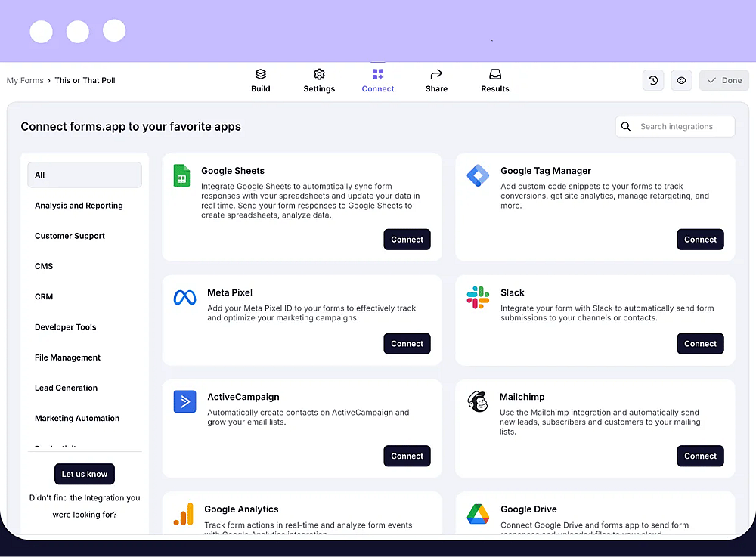Connect Google Sheets integration

[x=407, y=240]
